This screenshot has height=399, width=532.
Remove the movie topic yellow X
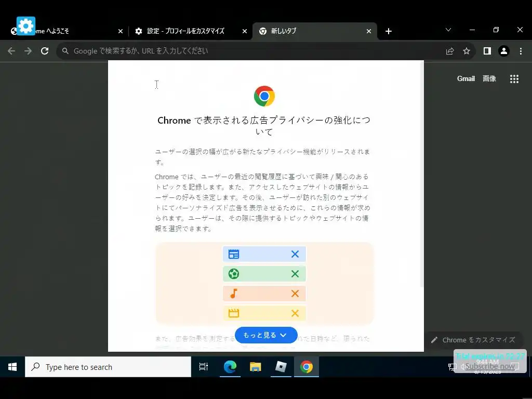295,313
